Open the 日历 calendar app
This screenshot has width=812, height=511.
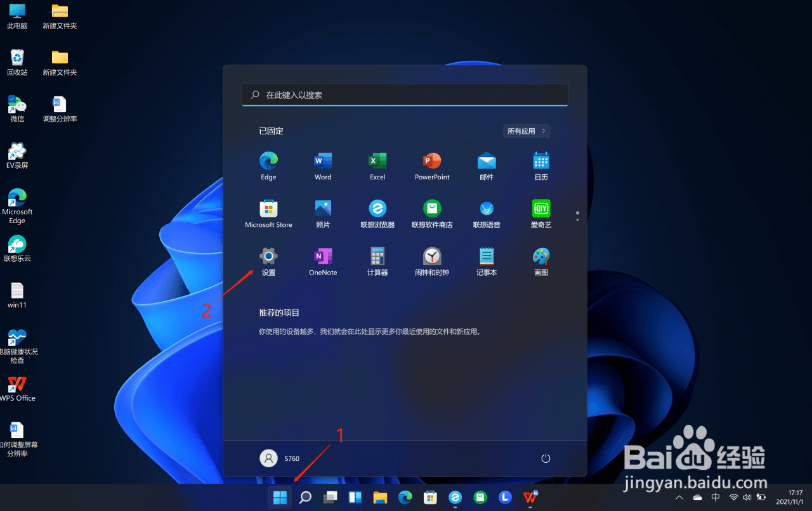tap(541, 166)
